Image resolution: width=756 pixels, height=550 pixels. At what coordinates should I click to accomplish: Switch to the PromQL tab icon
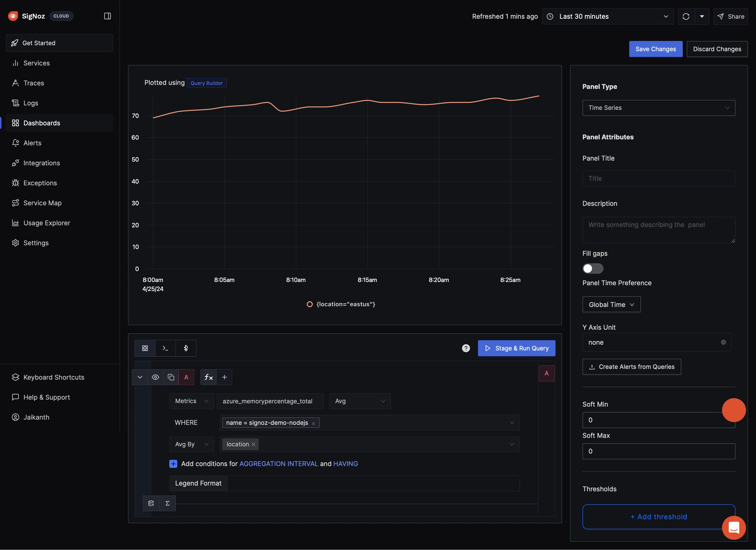[x=186, y=348]
